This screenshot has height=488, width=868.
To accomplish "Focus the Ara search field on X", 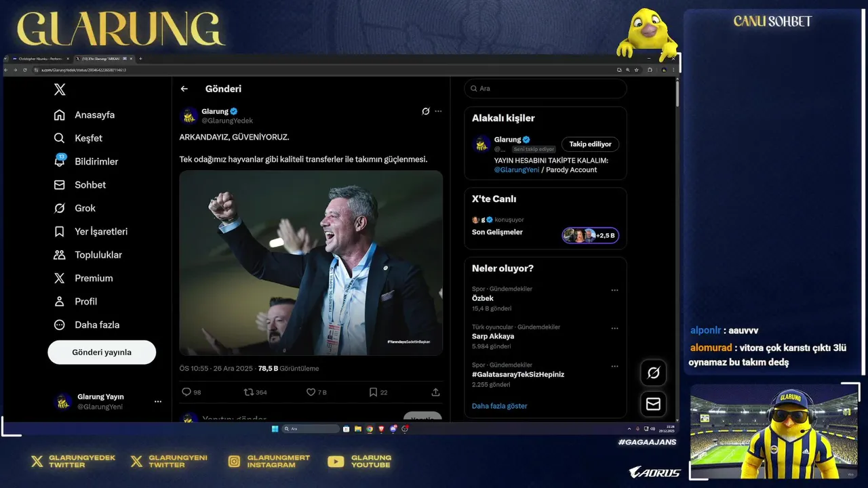I will [545, 89].
